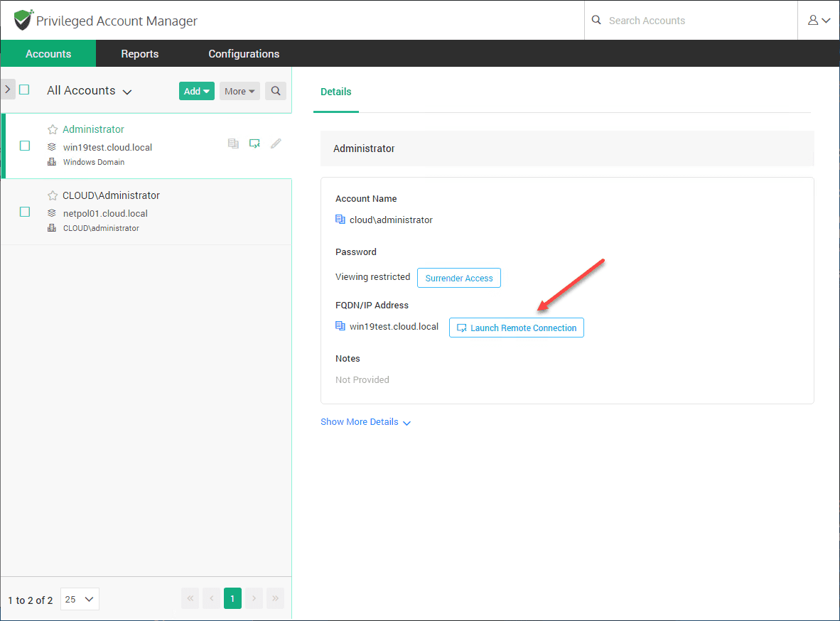
Task: Click the Surrender Access button
Action: pos(459,278)
